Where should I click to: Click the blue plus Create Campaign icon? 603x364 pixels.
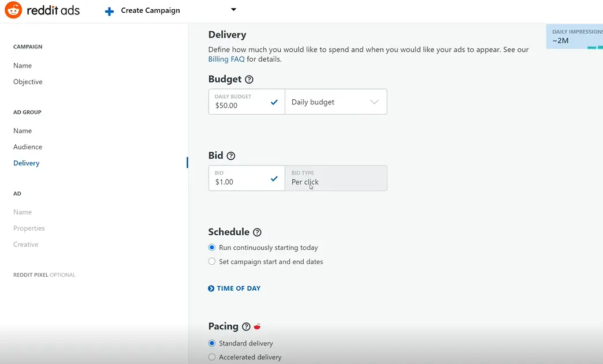click(109, 11)
